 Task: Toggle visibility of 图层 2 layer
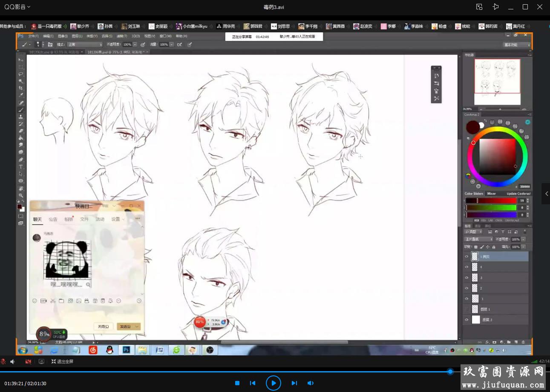[466, 320]
